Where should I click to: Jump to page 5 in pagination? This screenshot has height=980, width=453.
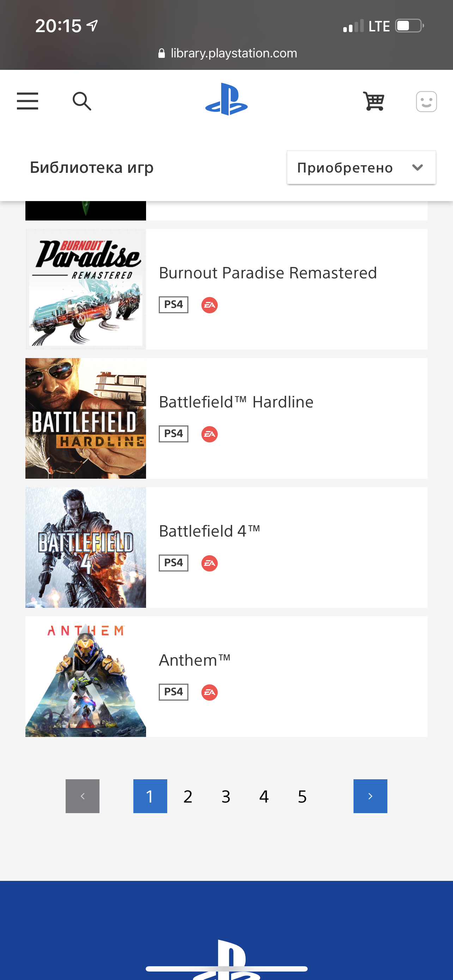pyautogui.click(x=302, y=797)
